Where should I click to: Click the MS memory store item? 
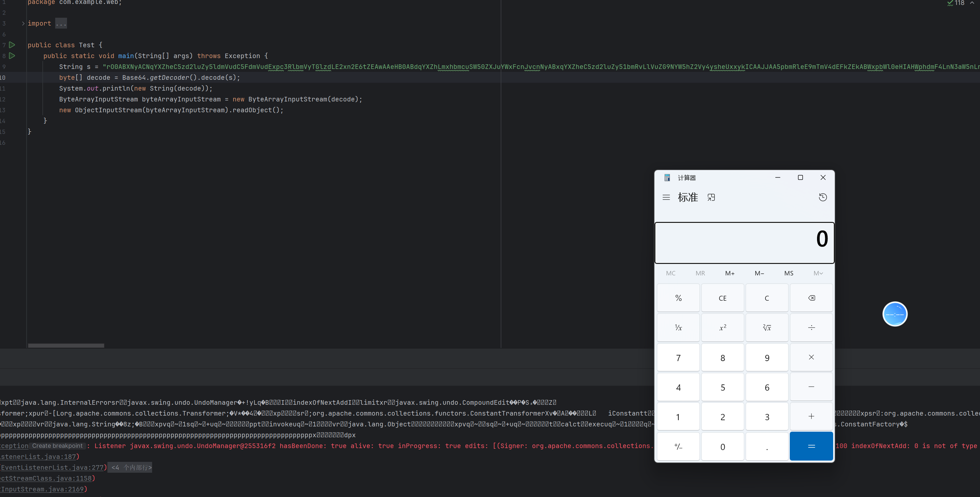coord(789,273)
